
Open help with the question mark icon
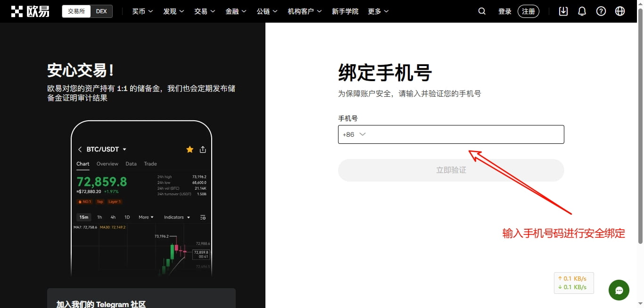[x=601, y=11]
